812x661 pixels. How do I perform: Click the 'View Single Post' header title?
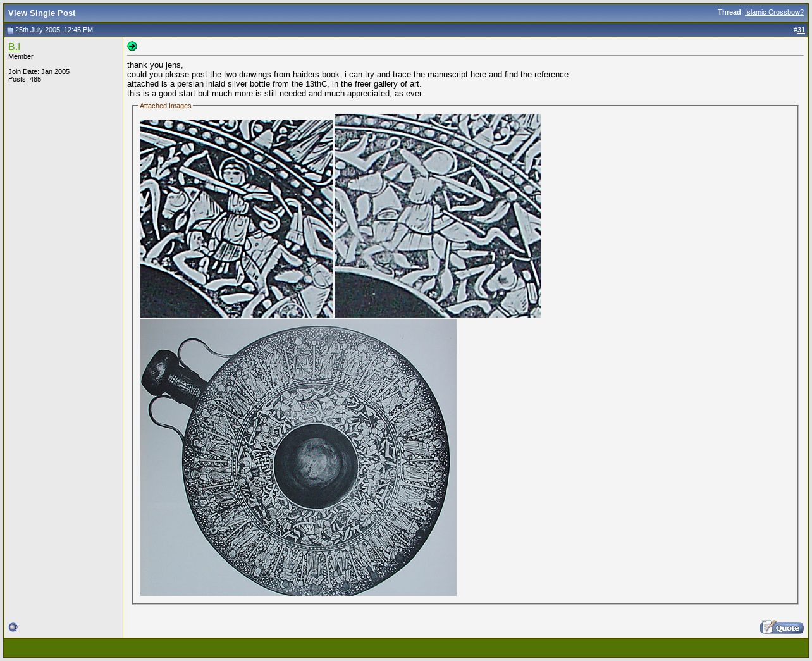tap(42, 13)
